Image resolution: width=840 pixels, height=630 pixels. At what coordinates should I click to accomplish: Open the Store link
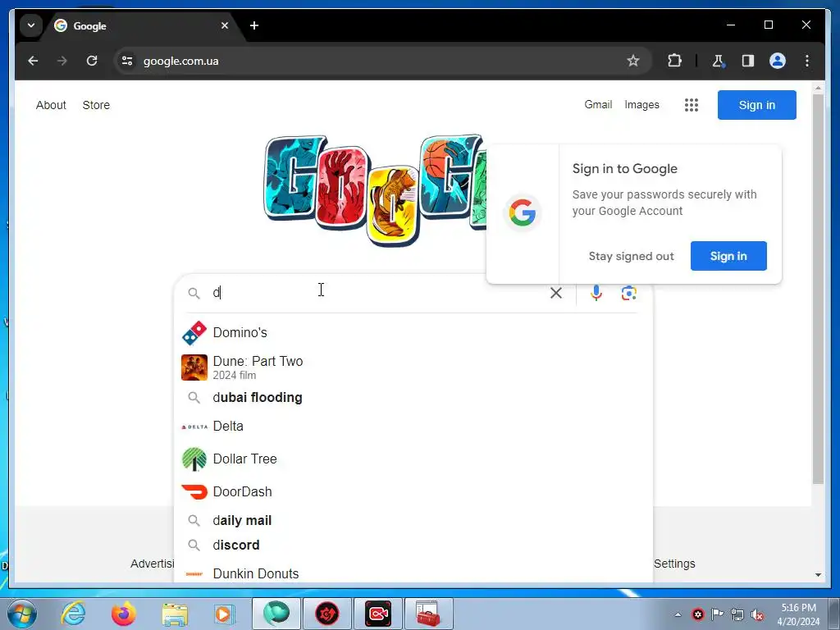96,105
